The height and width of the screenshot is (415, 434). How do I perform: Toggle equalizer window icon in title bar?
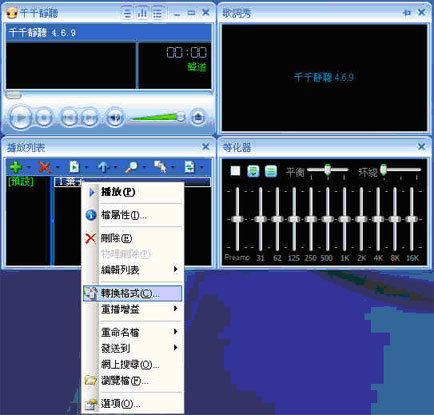142,13
